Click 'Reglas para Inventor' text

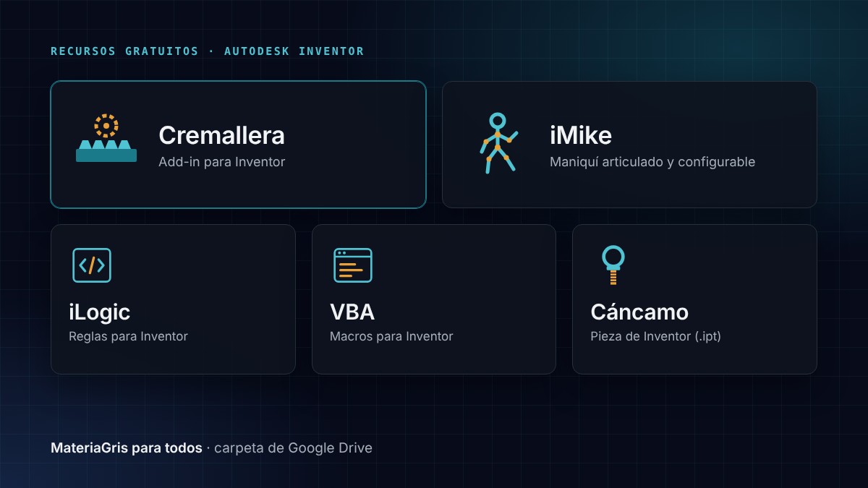[128, 336]
